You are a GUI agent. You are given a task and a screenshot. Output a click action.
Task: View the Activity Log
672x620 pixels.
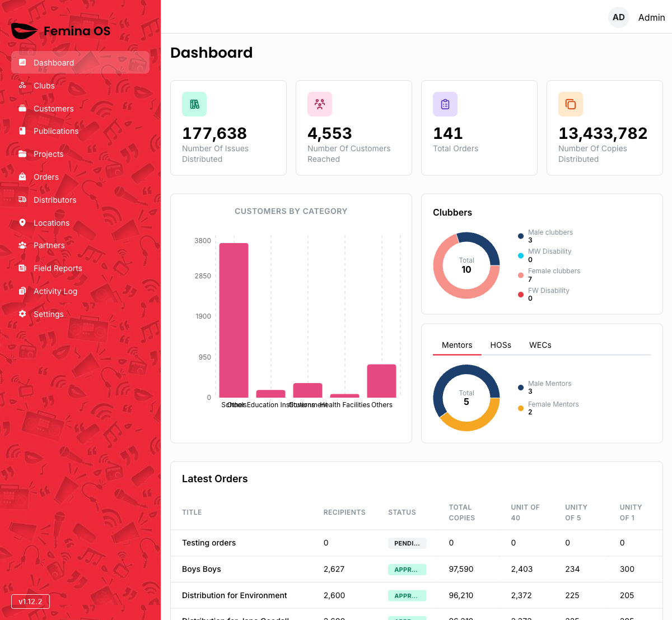click(80, 291)
